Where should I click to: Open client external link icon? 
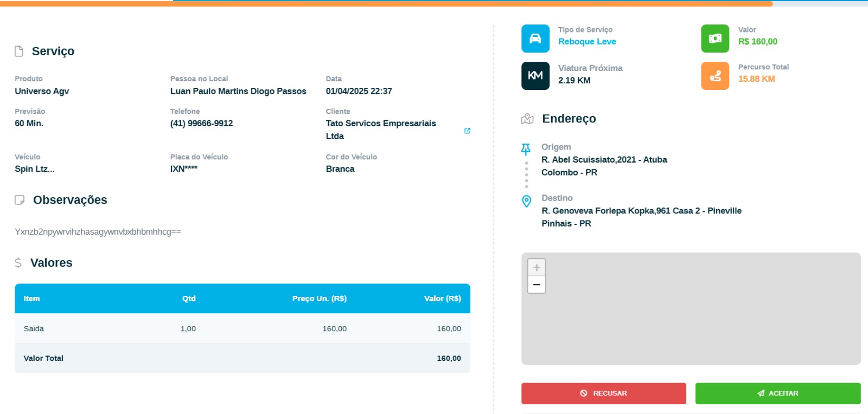(x=467, y=131)
